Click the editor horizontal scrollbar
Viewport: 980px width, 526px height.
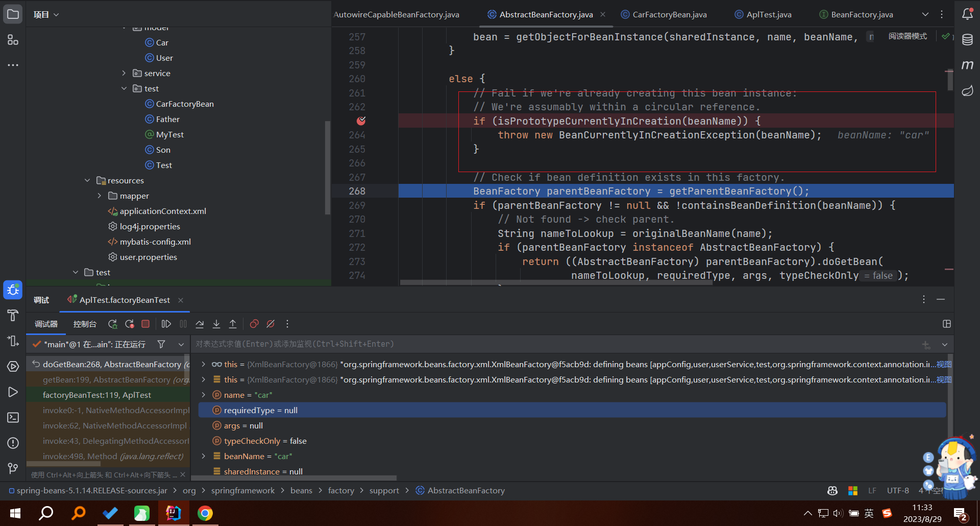pyautogui.click(x=556, y=282)
